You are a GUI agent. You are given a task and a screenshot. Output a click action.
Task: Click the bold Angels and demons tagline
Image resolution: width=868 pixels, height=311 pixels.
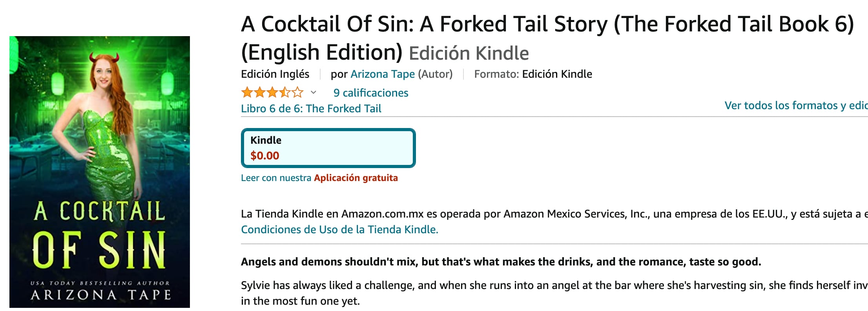pyautogui.click(x=501, y=262)
